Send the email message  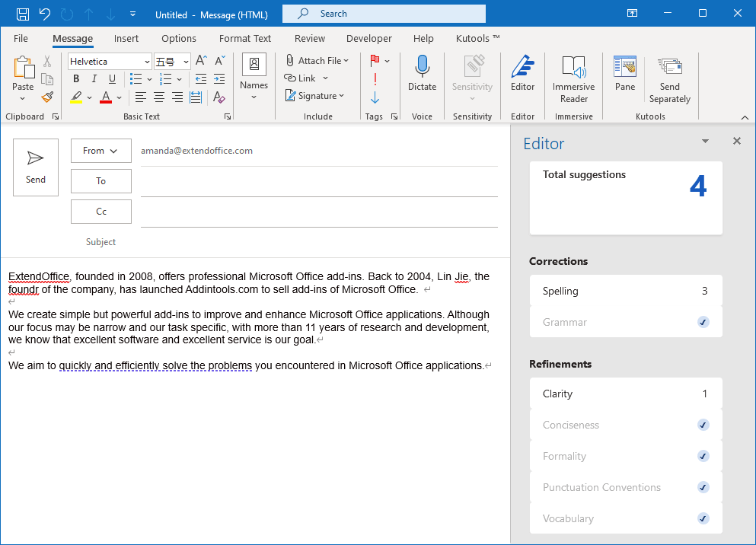click(36, 167)
